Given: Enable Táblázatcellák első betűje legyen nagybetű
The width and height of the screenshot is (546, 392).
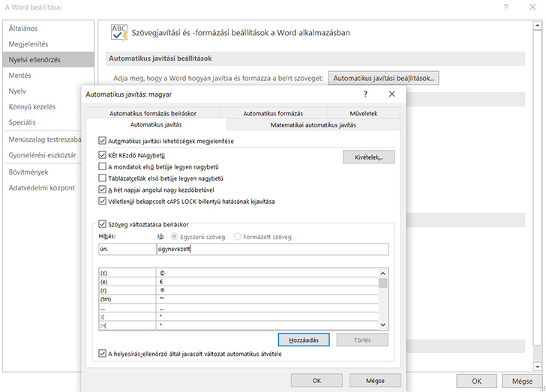Looking at the screenshot, I should pyautogui.click(x=103, y=178).
